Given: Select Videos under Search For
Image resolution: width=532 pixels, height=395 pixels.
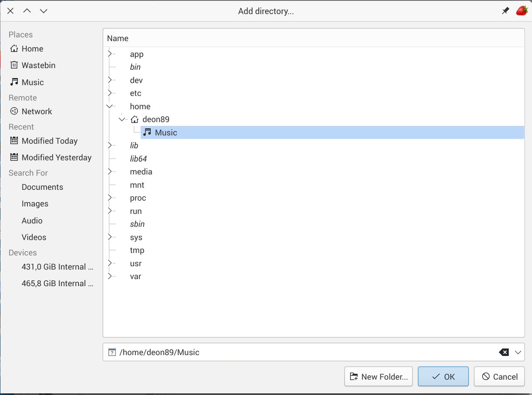Looking at the screenshot, I should (34, 237).
